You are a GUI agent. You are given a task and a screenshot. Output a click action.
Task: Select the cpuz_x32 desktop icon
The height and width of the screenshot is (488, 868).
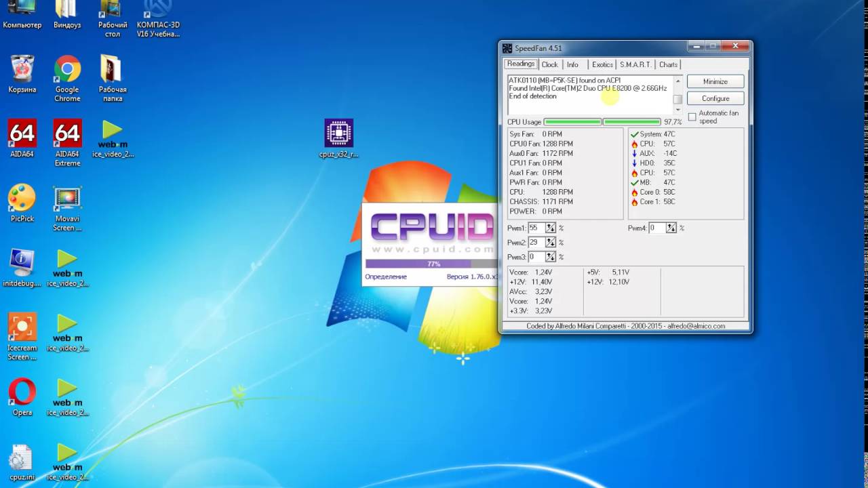pos(338,139)
